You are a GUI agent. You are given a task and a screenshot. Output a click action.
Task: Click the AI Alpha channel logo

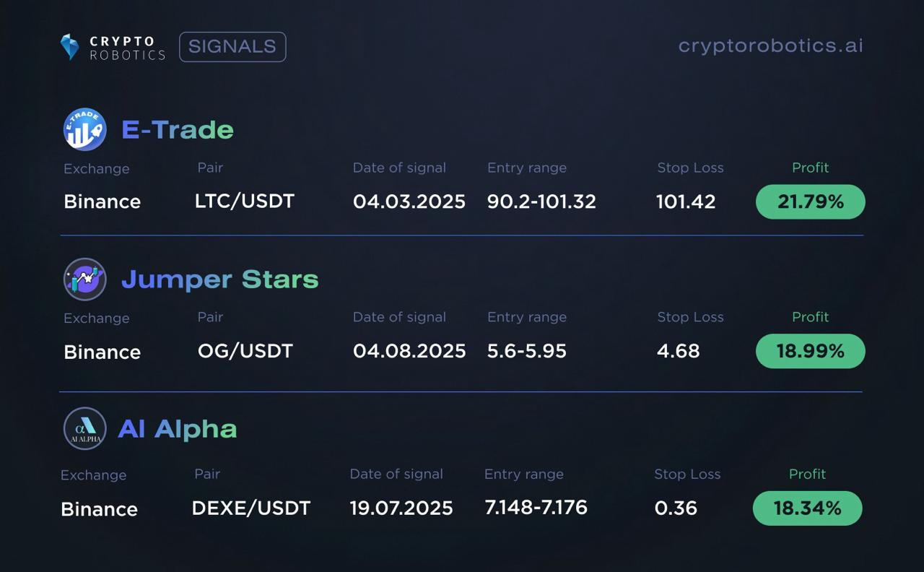85,428
